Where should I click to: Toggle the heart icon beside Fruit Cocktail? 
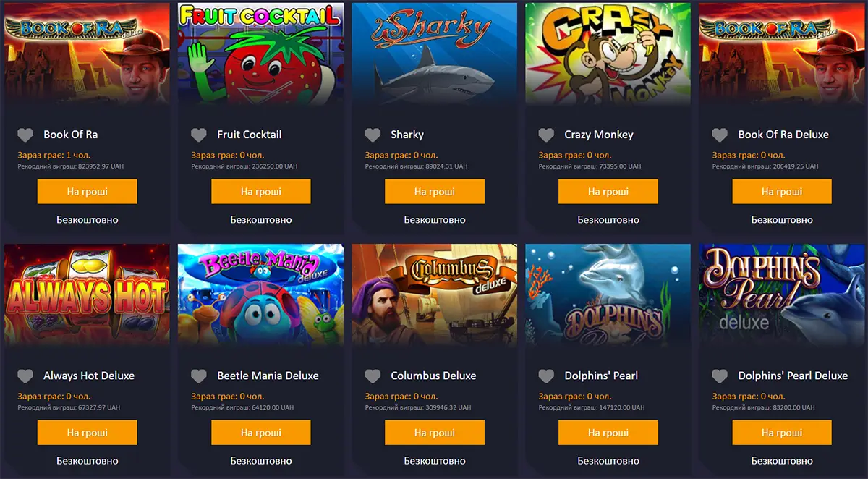tap(199, 135)
